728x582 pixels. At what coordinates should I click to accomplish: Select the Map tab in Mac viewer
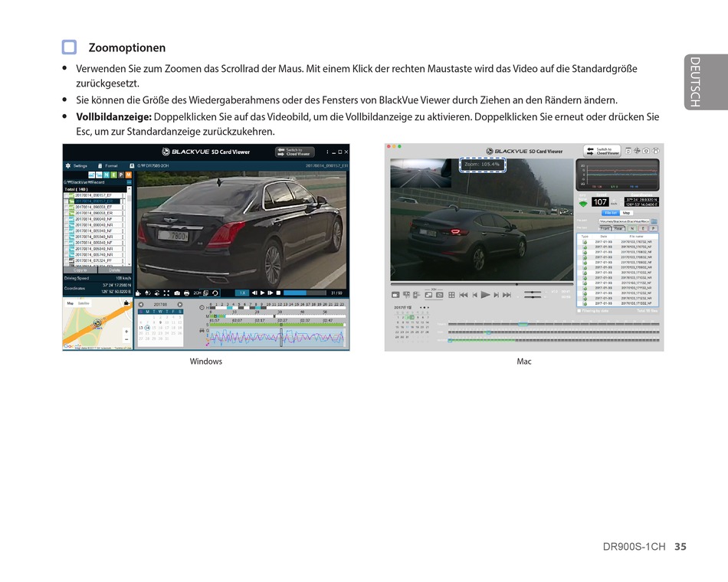(x=626, y=213)
